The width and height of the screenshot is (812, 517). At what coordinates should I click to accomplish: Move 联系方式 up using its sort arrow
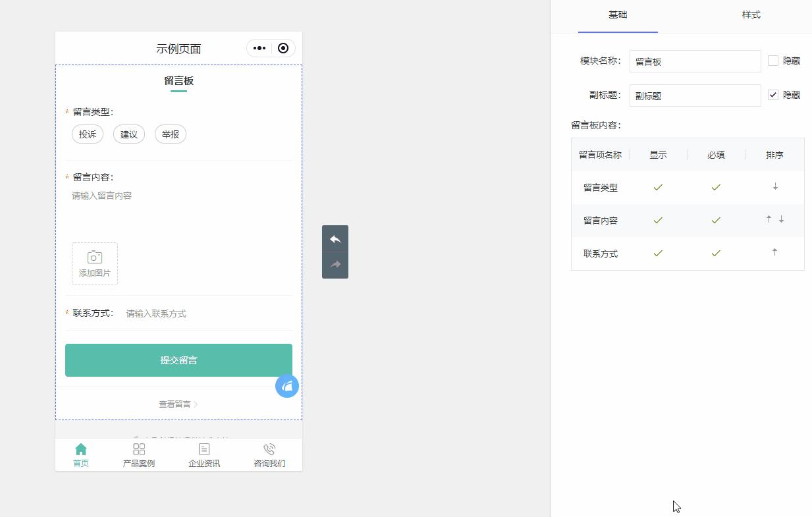pos(774,252)
